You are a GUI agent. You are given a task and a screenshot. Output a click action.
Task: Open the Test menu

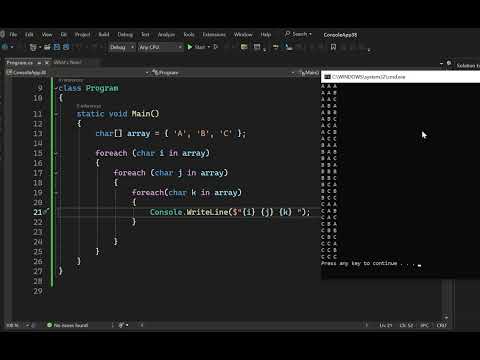click(x=145, y=34)
